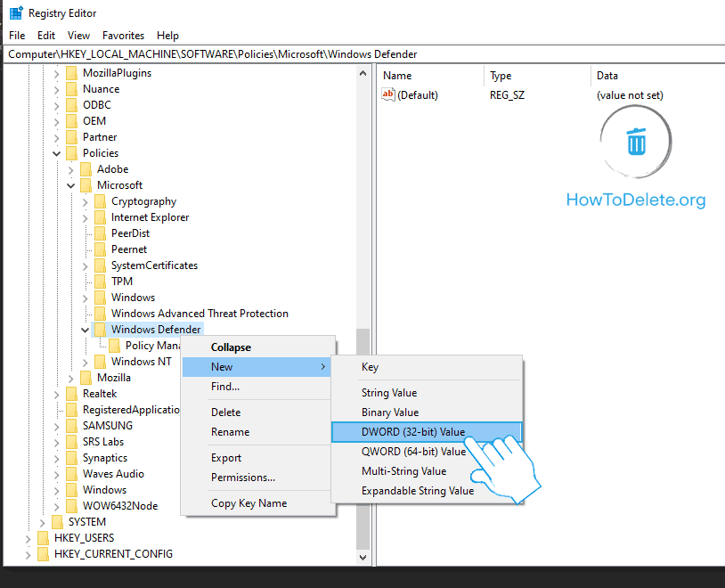Click the folder icon for SystemCertificates
Image resolution: width=725 pixels, height=588 pixels.
click(x=101, y=265)
